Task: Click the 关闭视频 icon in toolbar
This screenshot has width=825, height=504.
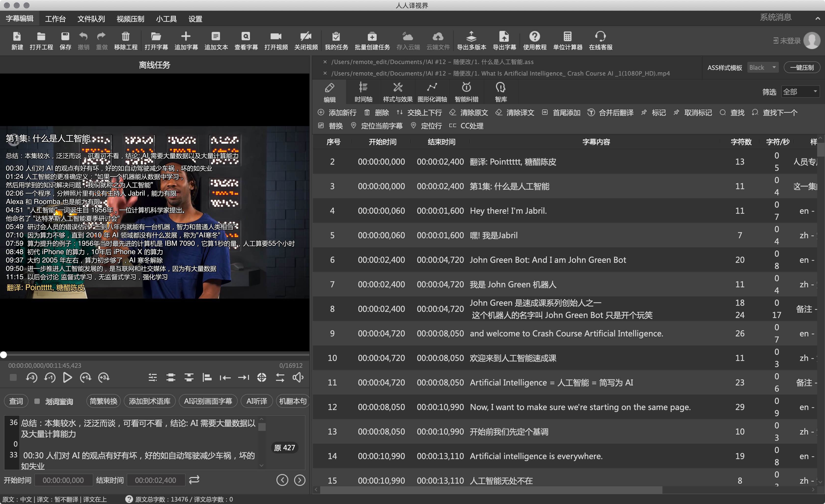Action: tap(306, 37)
